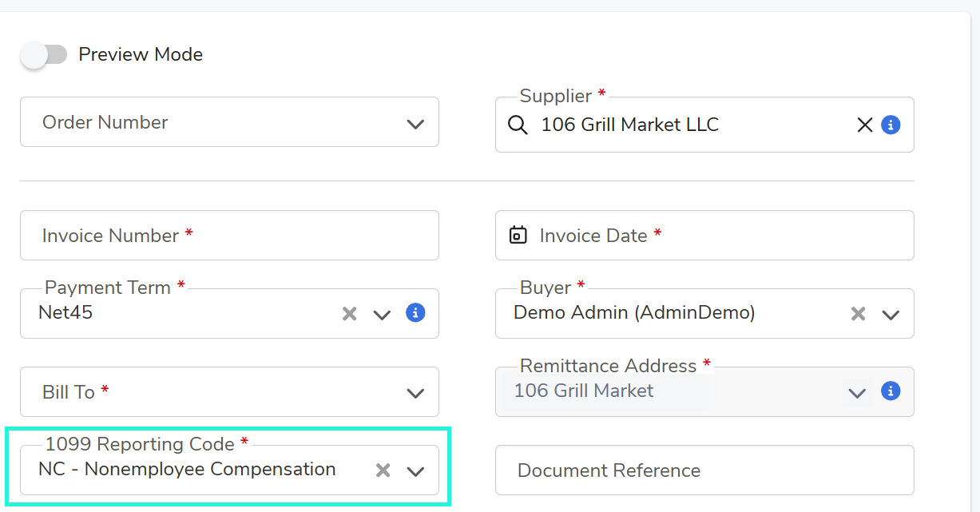Focus the Invoice Number input field
The height and width of the screenshot is (512, 980).
pos(229,236)
